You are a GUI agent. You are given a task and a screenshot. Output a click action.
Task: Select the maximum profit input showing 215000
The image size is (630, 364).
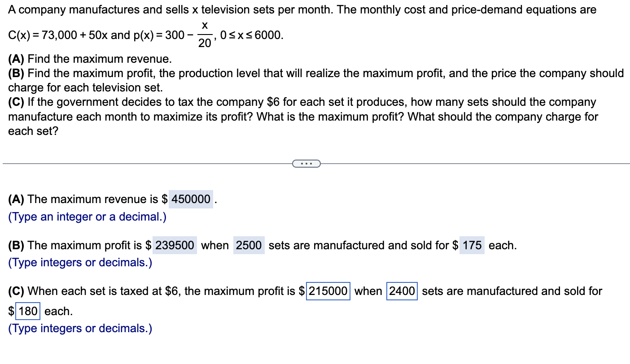pos(327,291)
